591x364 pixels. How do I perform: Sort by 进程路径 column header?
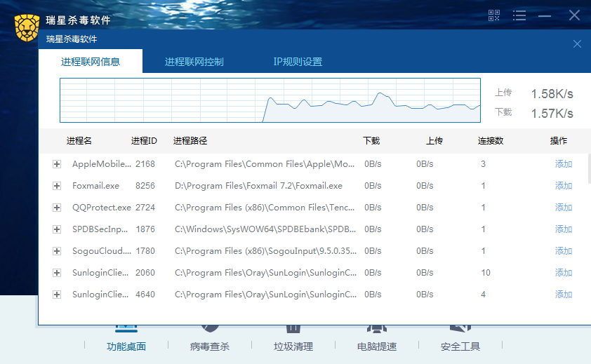(190, 140)
